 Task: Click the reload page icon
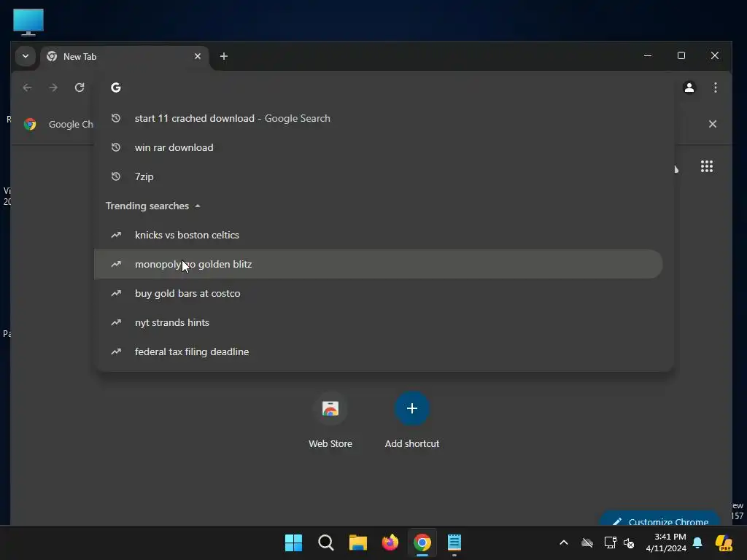click(x=80, y=87)
